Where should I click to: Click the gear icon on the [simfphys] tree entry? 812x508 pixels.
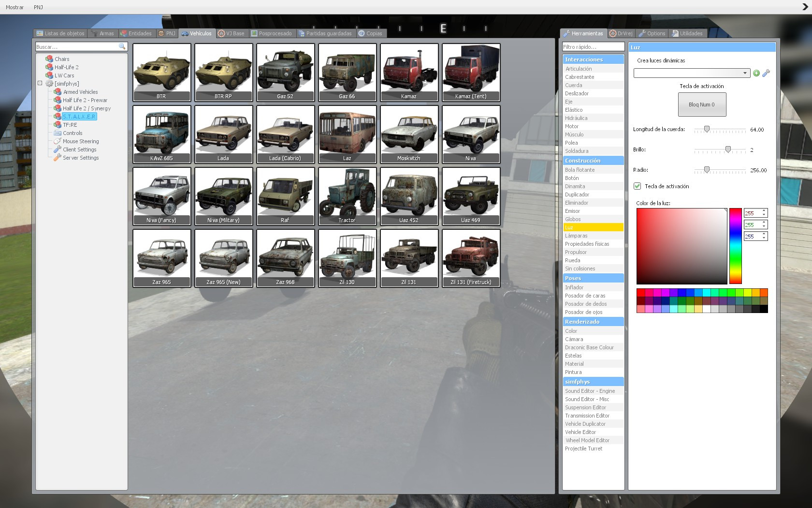click(49, 83)
